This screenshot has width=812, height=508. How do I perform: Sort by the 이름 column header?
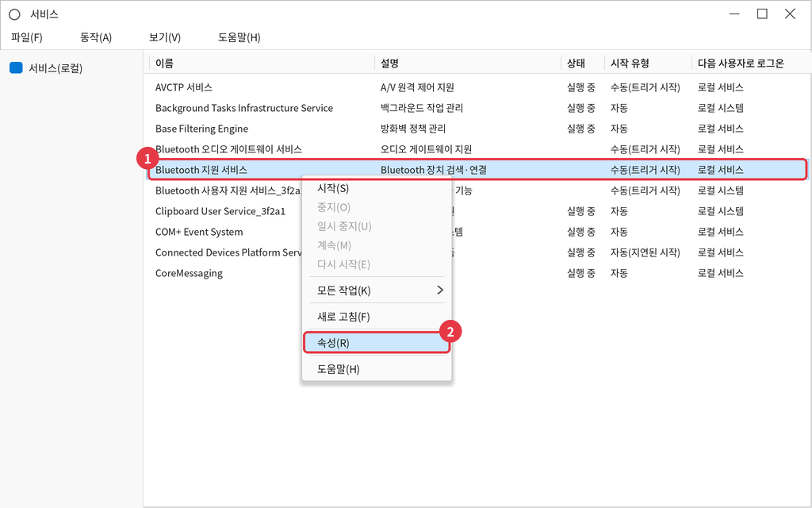tap(262, 63)
